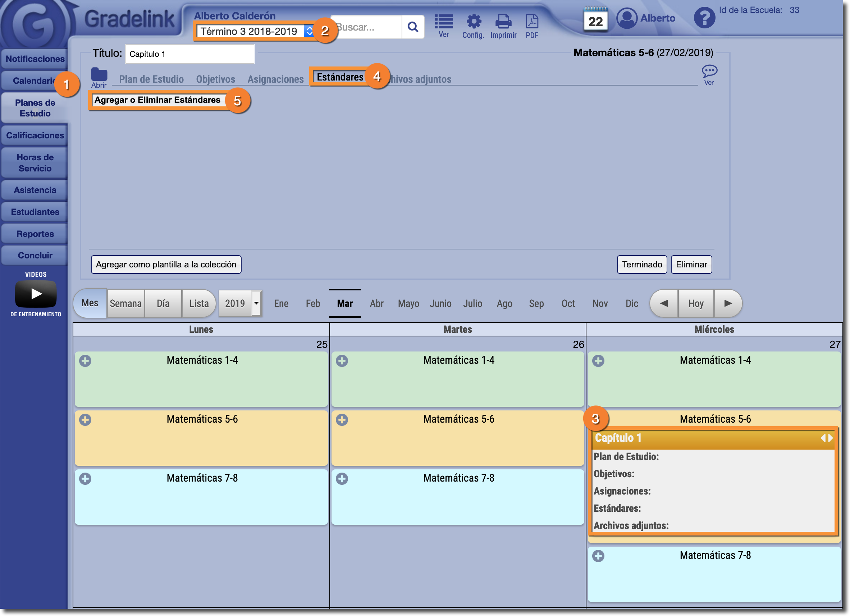Switch calendar to Día view

coord(163,303)
